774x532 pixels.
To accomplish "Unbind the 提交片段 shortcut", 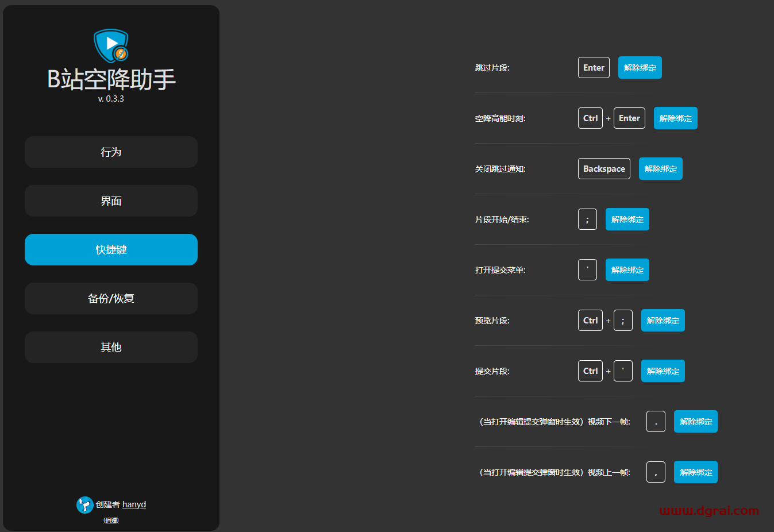I will click(663, 371).
